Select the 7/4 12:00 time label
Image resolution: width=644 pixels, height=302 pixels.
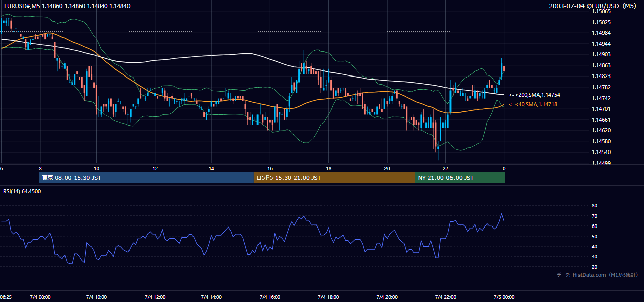[155, 297]
